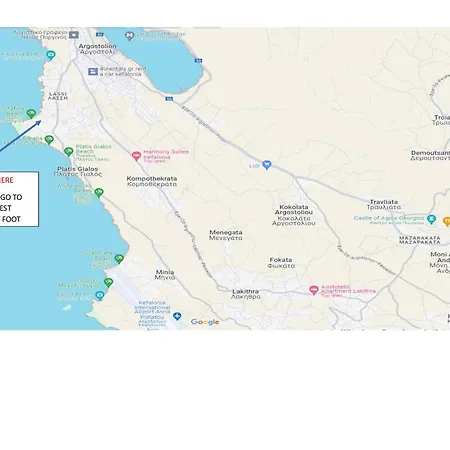Select the gray museum icon above Argostolion
This screenshot has height=450, width=450.
[74, 35]
